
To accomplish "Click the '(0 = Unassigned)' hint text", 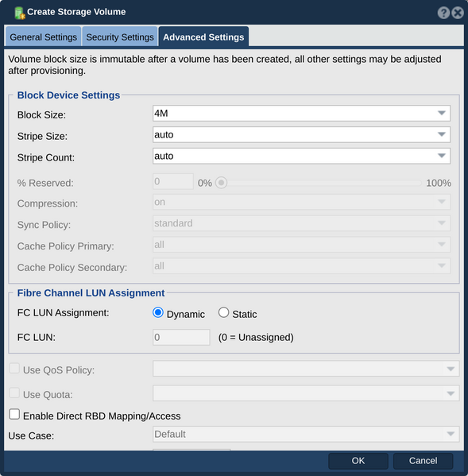I will pos(256,337).
